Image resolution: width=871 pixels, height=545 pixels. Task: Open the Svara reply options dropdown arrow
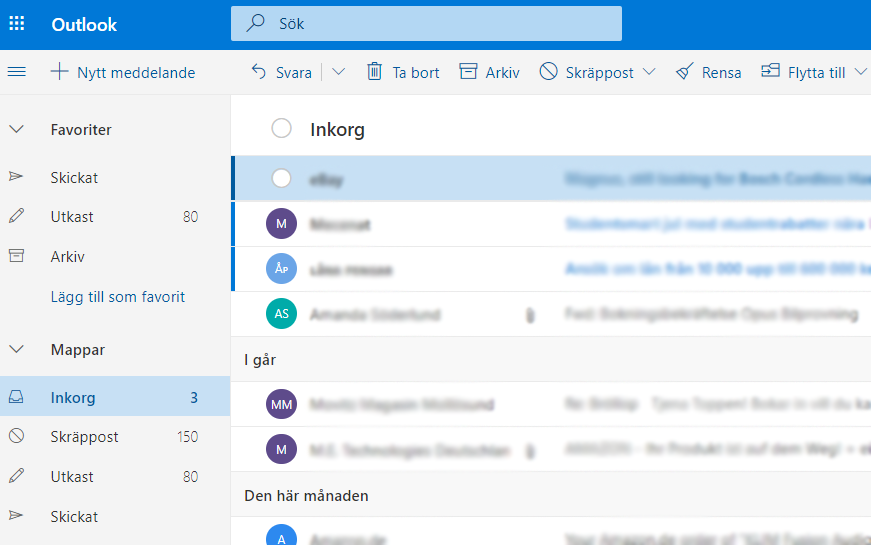(338, 72)
